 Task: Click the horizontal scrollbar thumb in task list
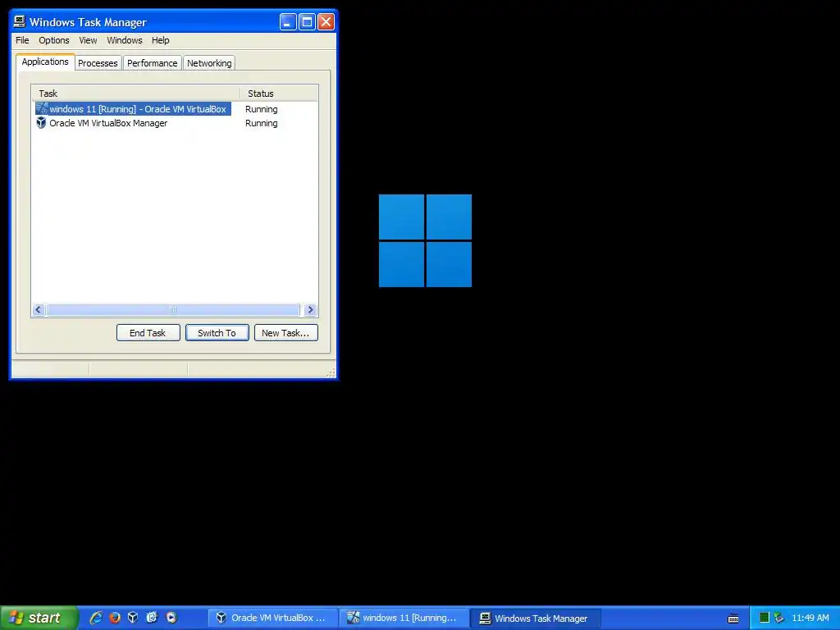click(x=173, y=309)
